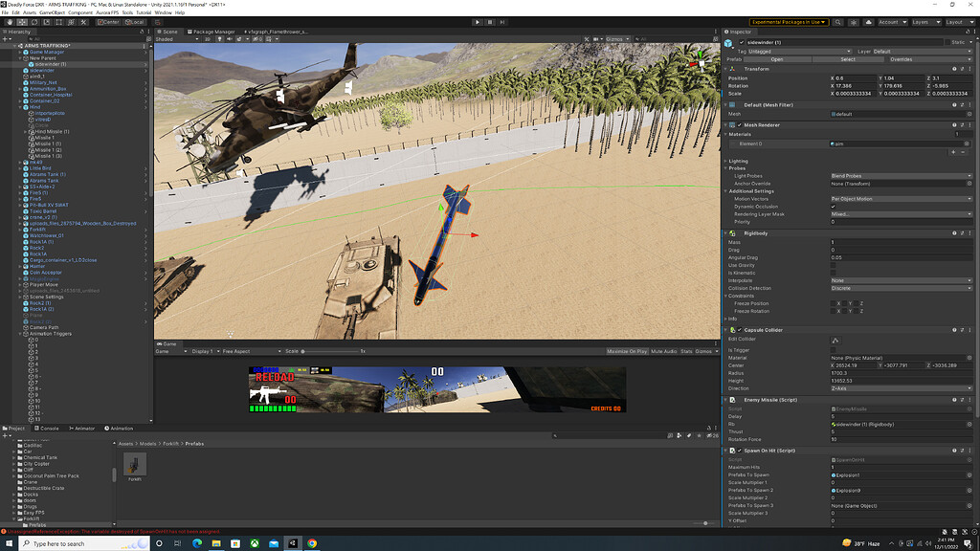This screenshot has width=980, height=551.
Task: Select the Rotate tool in the toolbar
Action: [x=35, y=22]
